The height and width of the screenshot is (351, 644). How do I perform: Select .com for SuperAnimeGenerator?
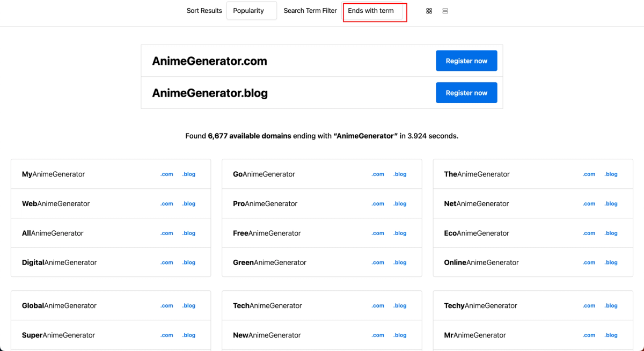click(x=167, y=335)
